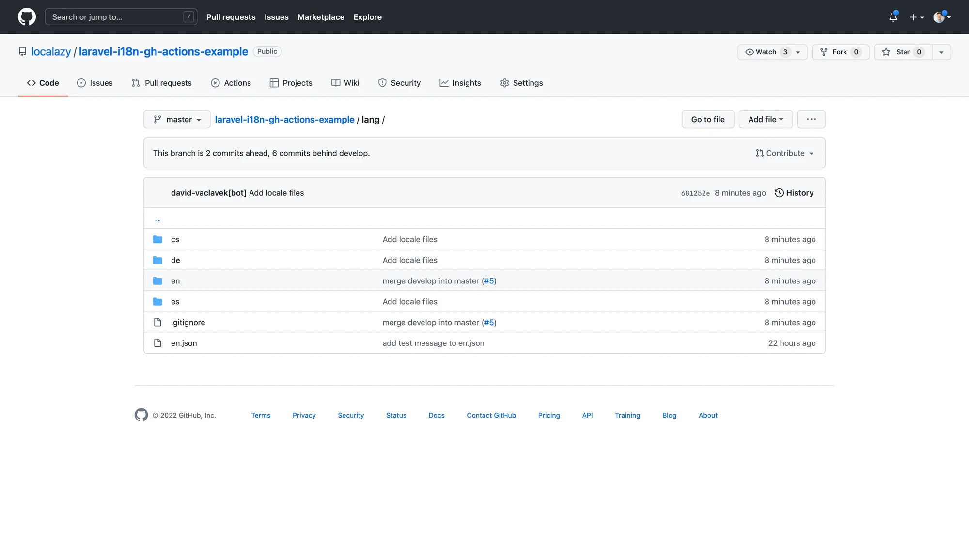The image size is (969, 560).
Task: Open the notifications bell
Action: [x=893, y=17]
